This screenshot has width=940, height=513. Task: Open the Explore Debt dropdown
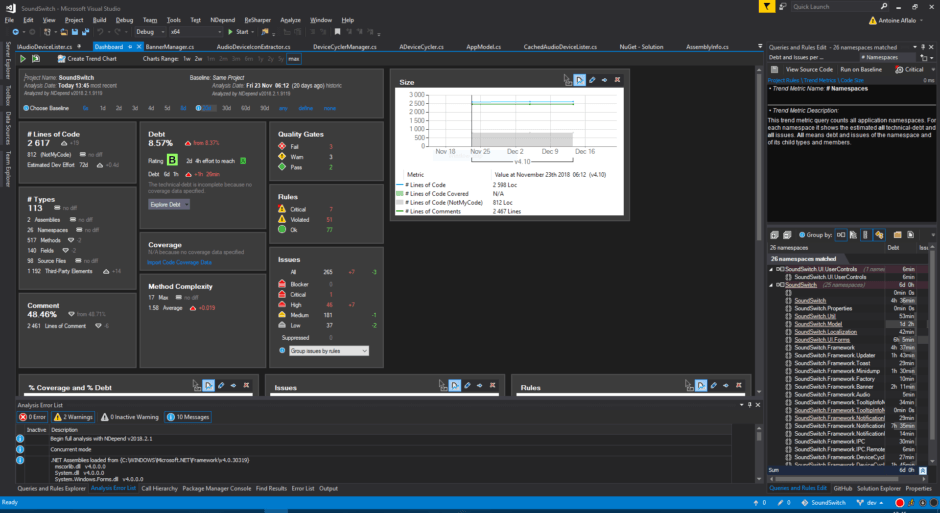click(169, 204)
